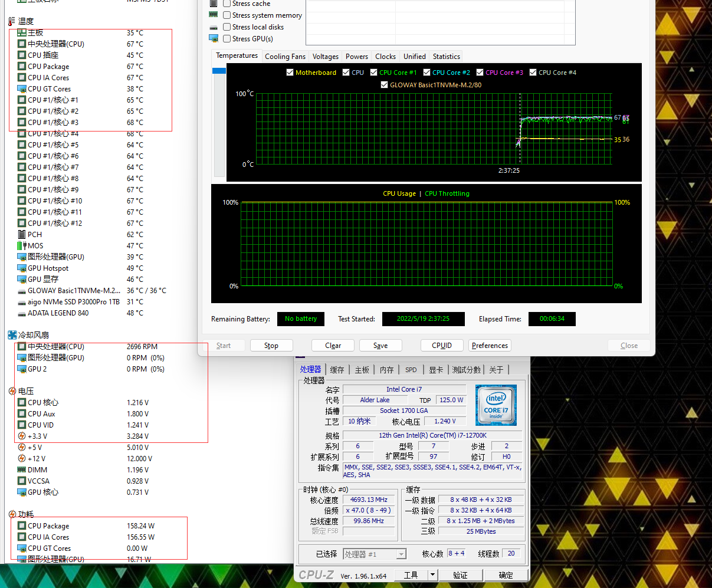The width and height of the screenshot is (712, 588).
Task: Click the CPU VID voltage icon
Action: 22,425
